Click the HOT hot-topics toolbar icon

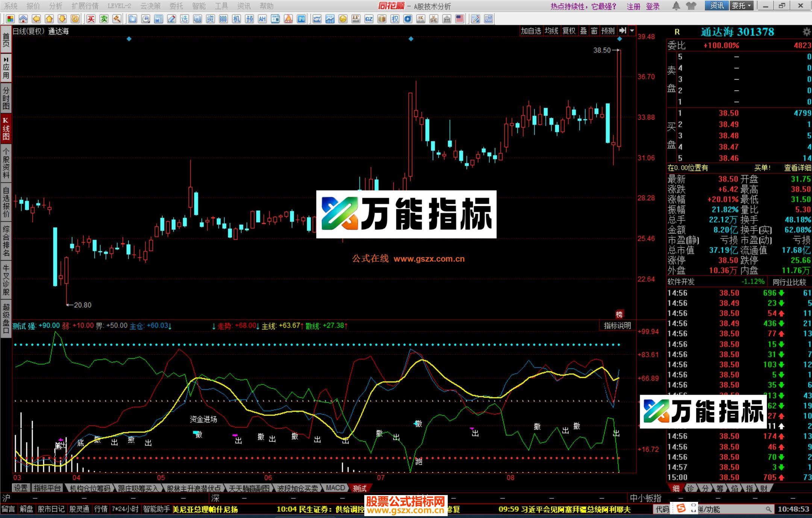[287, 19]
